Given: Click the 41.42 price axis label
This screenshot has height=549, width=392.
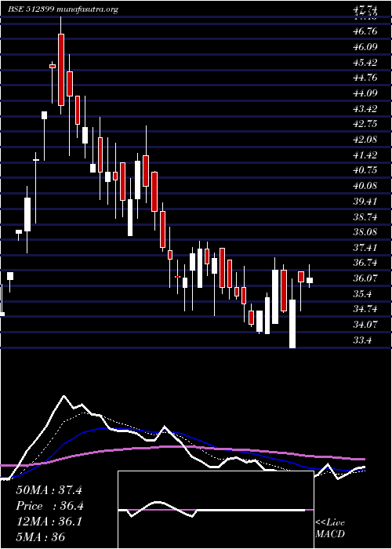Looking at the screenshot, I should click(365, 155).
